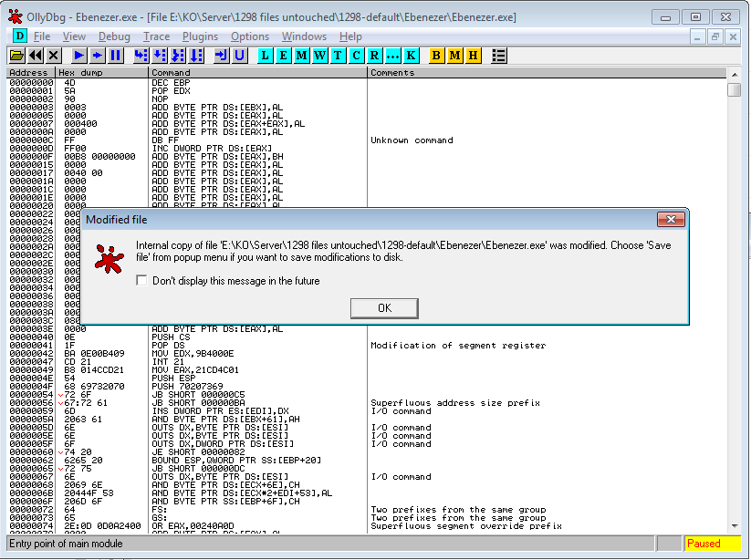751x560 pixels.
Task: Select the POP EDX instruction line
Action: 171,91
